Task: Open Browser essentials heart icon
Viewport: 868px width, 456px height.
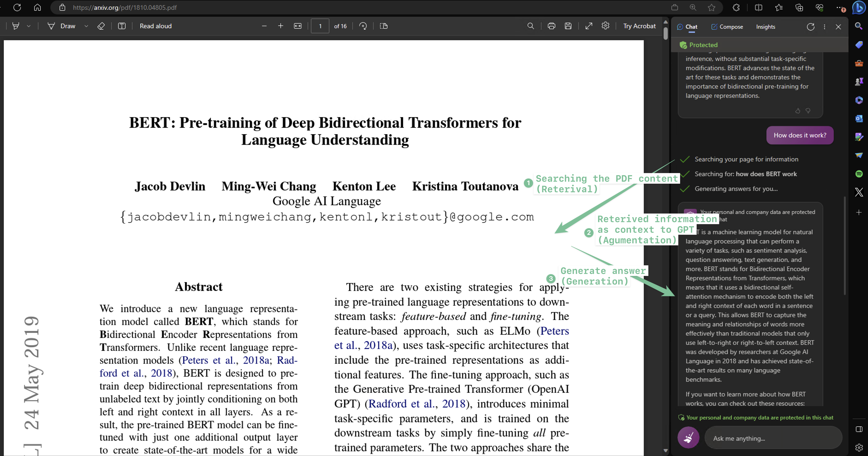Action: point(820,7)
